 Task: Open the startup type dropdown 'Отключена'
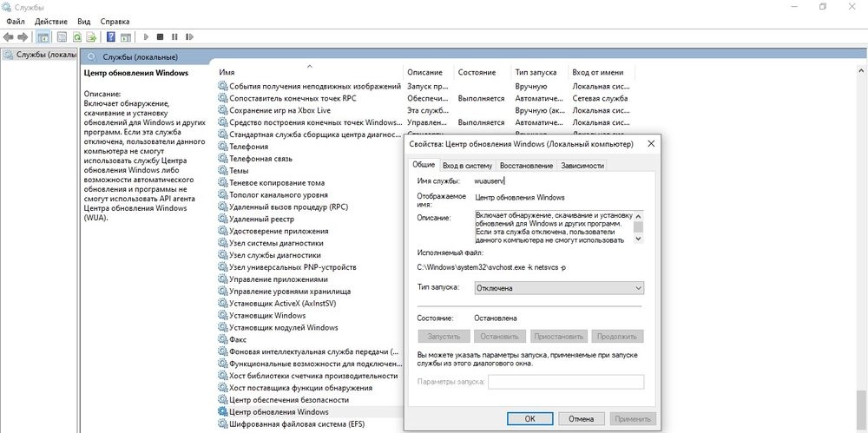coord(559,288)
